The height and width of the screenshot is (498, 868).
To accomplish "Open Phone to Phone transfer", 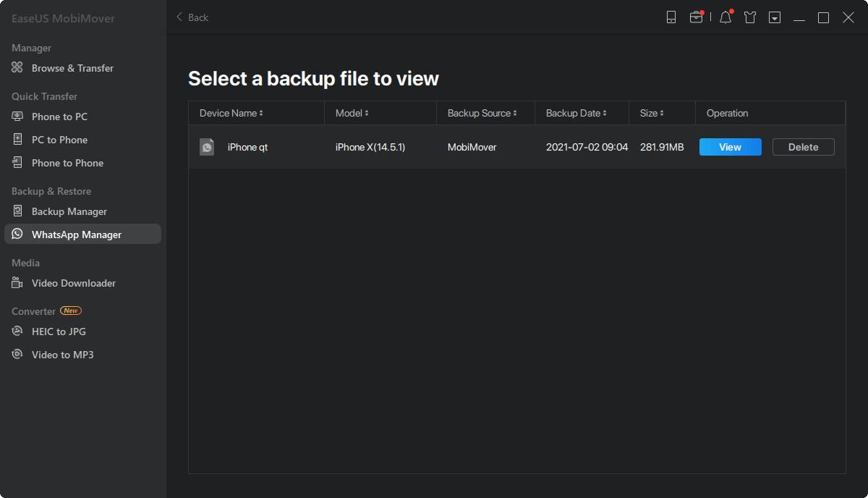I will coord(67,163).
